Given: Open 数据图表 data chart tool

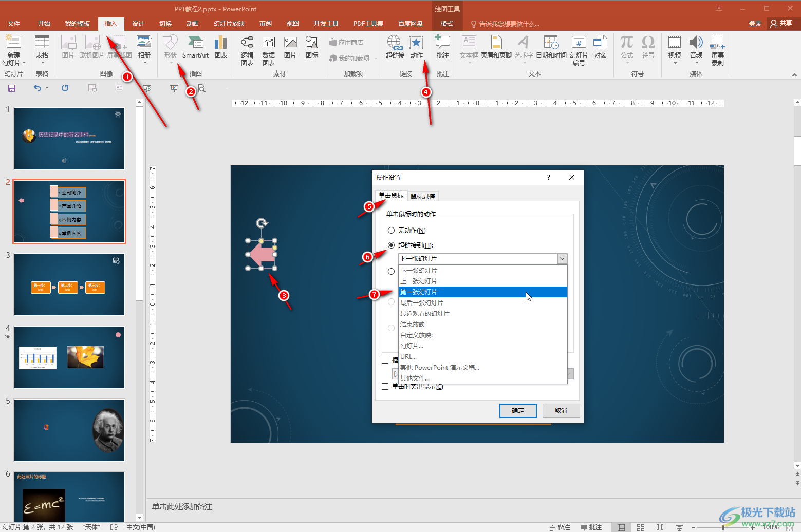Looking at the screenshot, I should 269,50.
